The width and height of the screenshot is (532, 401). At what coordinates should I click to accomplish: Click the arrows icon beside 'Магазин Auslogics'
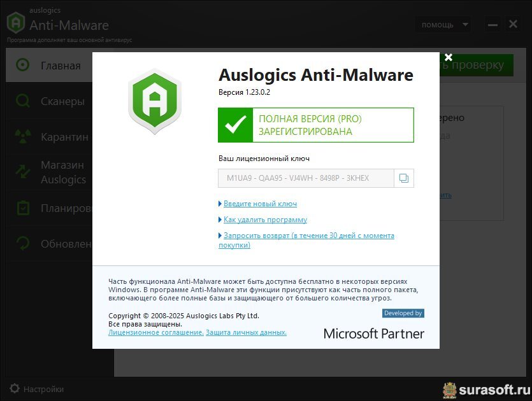[23, 171]
